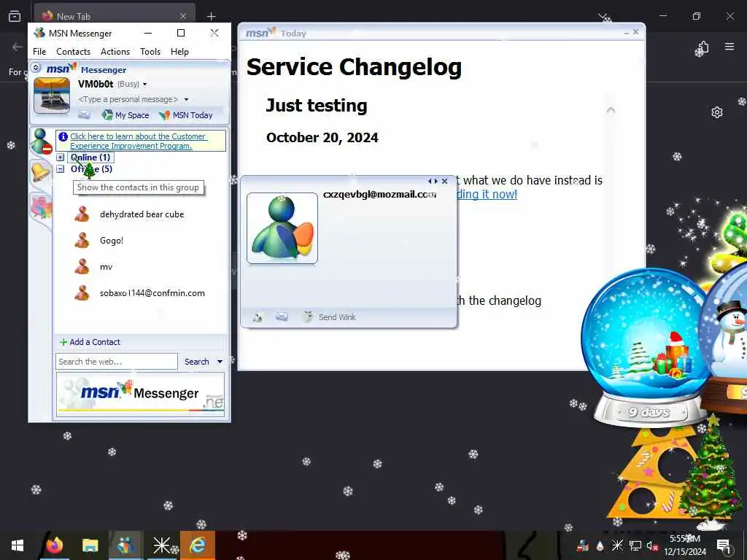Image resolution: width=747 pixels, height=560 pixels.
Task: Select the contacts tab with busy buddy icon
Action: pyautogui.click(x=41, y=141)
